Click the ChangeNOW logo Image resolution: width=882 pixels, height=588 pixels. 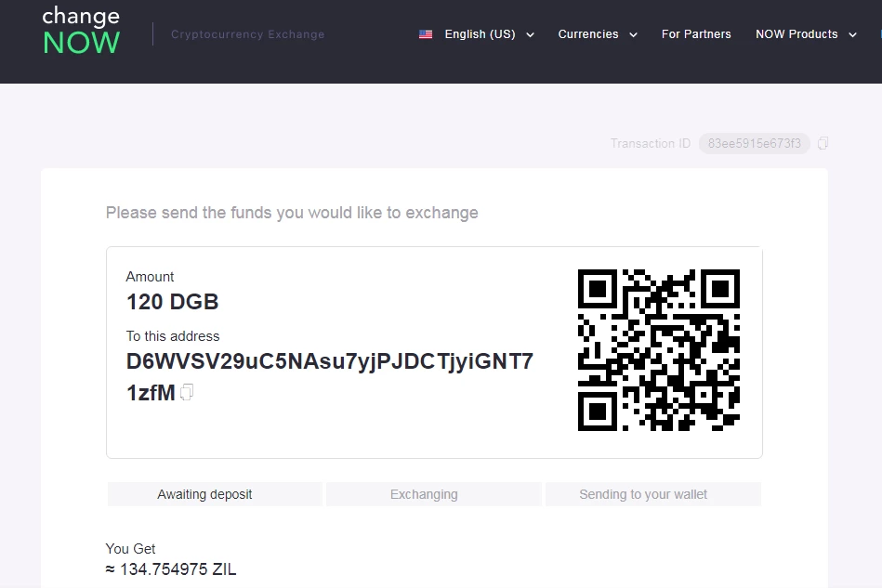[x=81, y=33]
